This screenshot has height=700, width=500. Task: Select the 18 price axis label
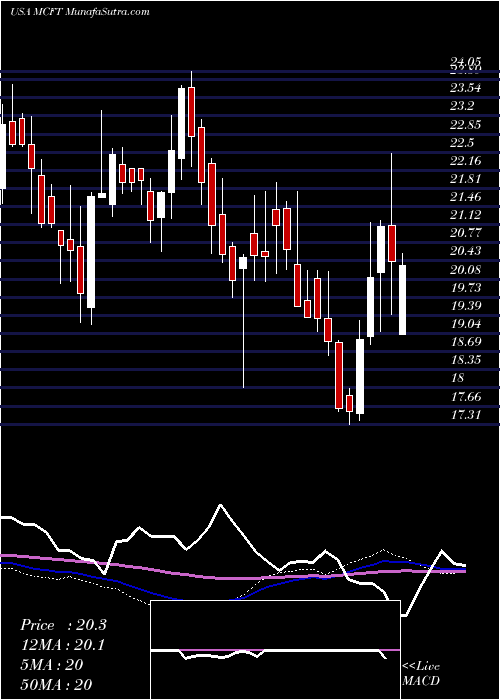pyautogui.click(x=458, y=379)
